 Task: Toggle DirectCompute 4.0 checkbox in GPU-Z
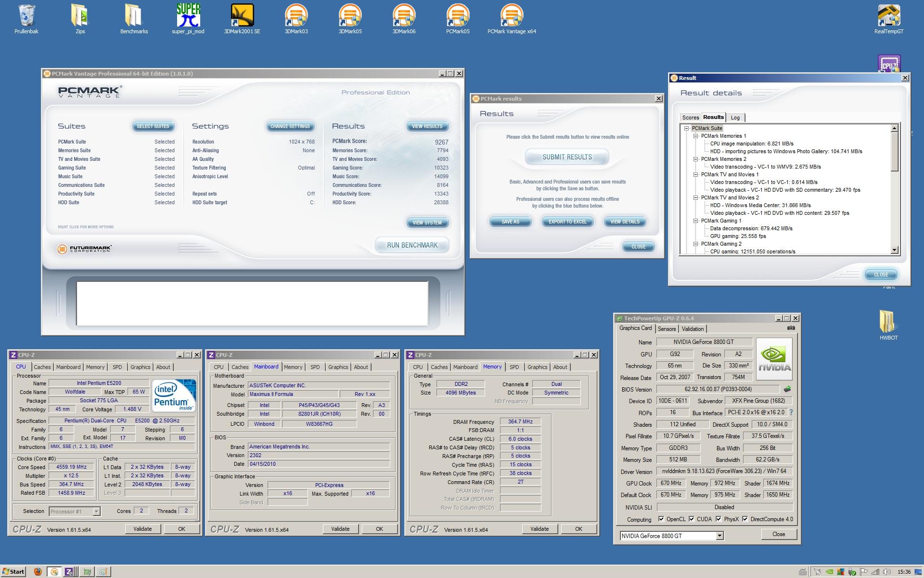click(745, 519)
